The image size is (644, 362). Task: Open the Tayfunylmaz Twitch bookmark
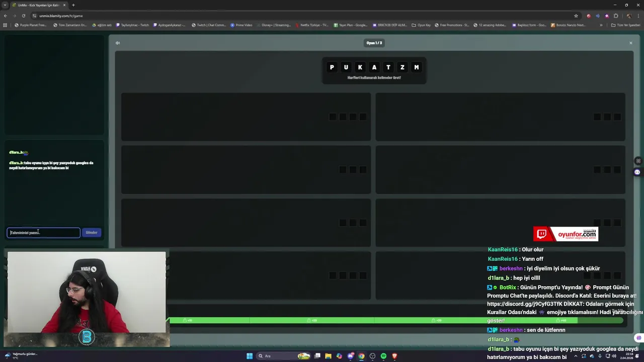[133, 25]
